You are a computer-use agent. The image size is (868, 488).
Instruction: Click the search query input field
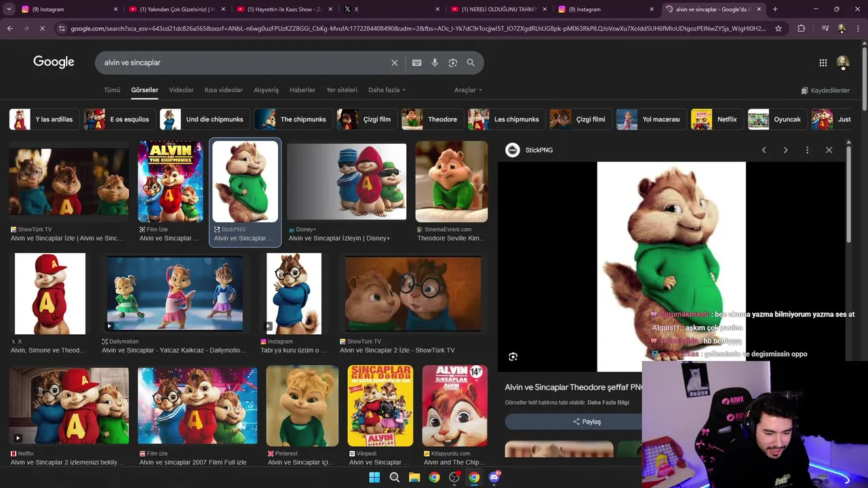point(244,62)
